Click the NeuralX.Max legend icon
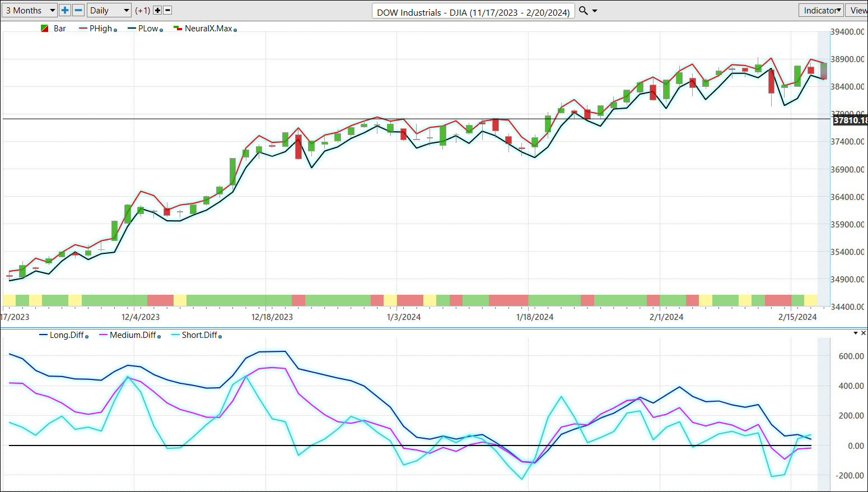 (178, 29)
